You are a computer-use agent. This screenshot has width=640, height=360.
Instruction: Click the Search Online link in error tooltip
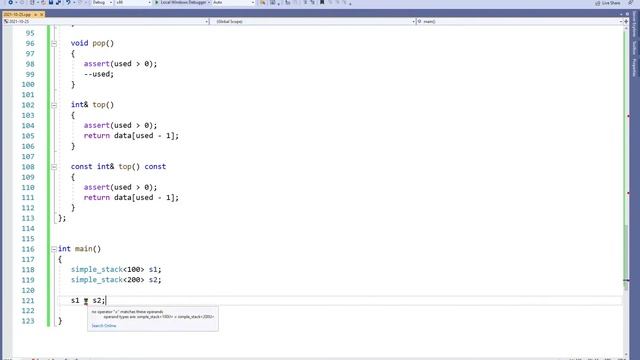click(x=104, y=326)
